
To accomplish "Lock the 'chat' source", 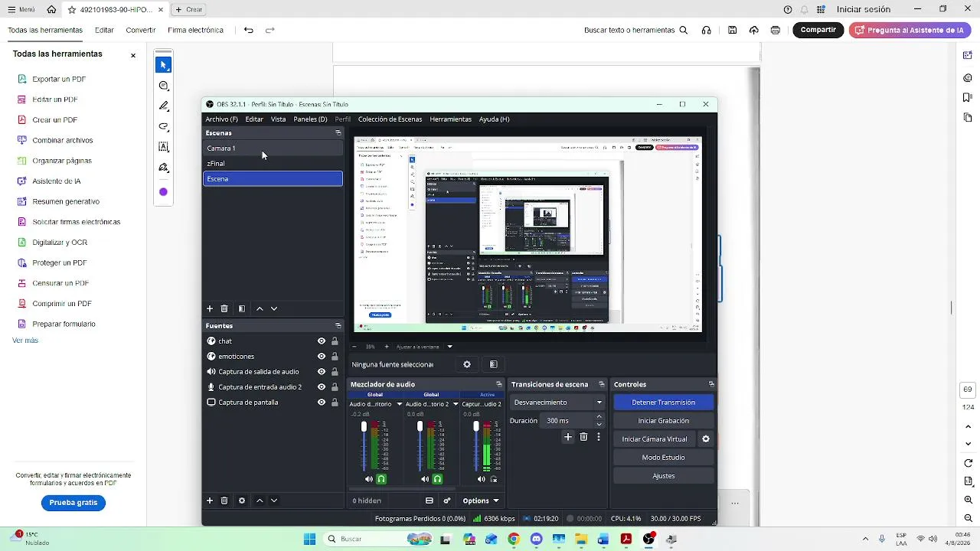I will point(335,341).
